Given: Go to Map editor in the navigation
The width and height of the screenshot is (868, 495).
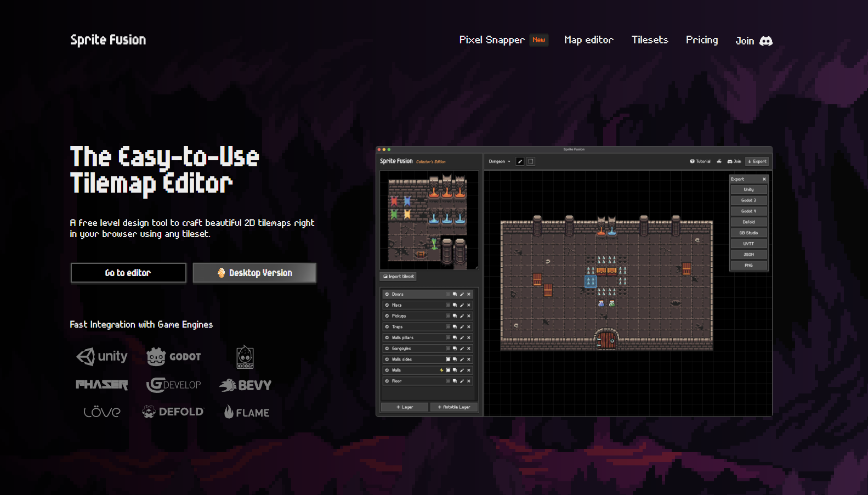Looking at the screenshot, I should [x=589, y=40].
